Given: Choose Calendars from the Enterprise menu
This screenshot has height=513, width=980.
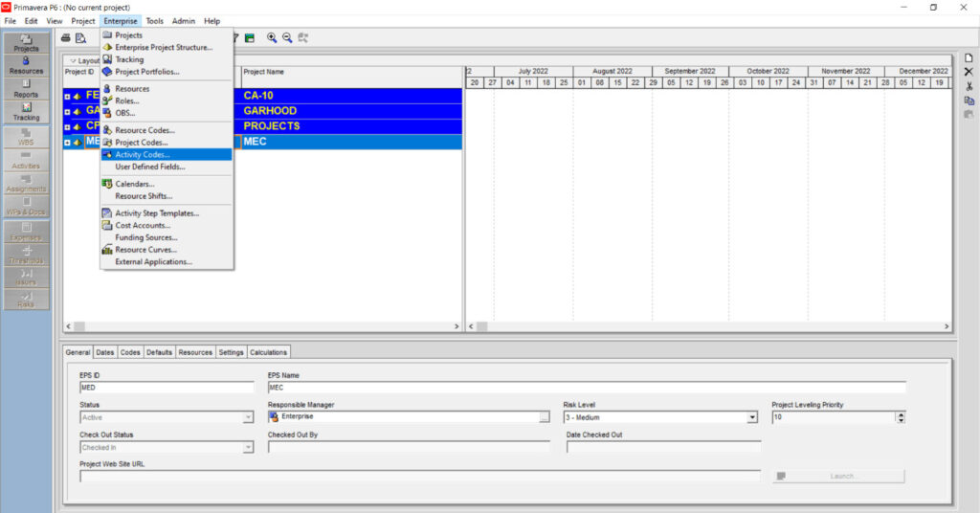Looking at the screenshot, I should pyautogui.click(x=167, y=184).
